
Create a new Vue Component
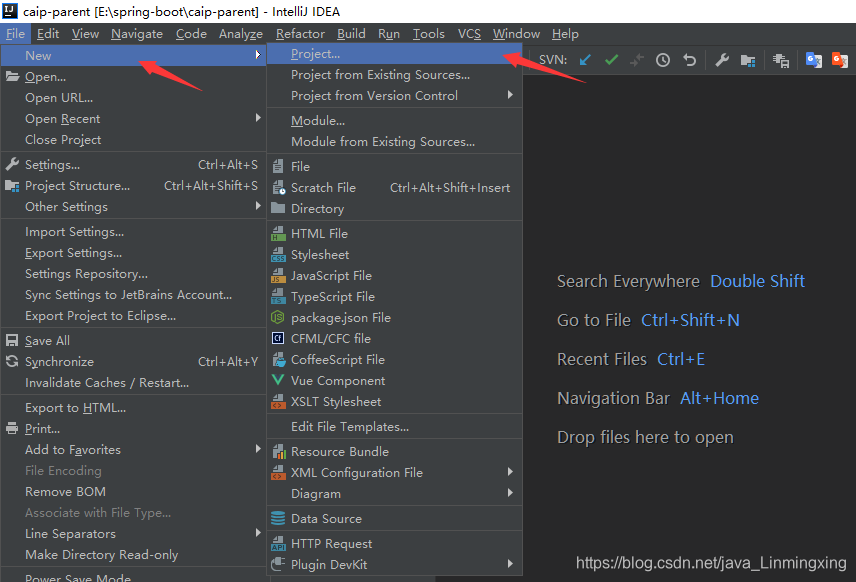click(395, 381)
